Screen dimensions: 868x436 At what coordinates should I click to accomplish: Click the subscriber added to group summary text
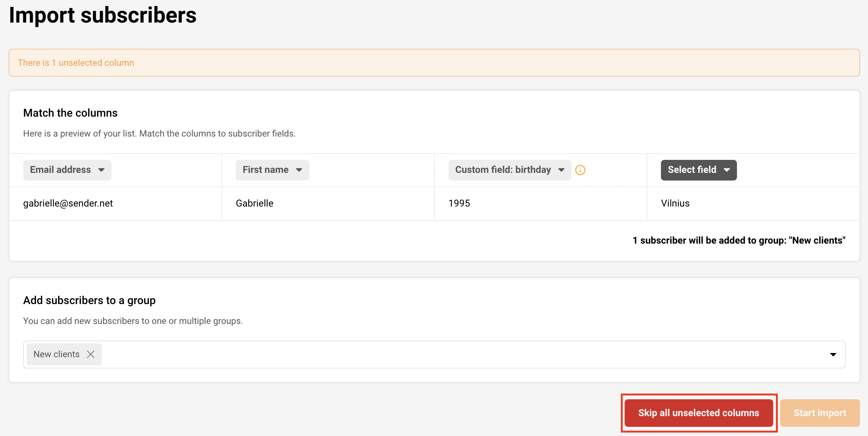[739, 240]
